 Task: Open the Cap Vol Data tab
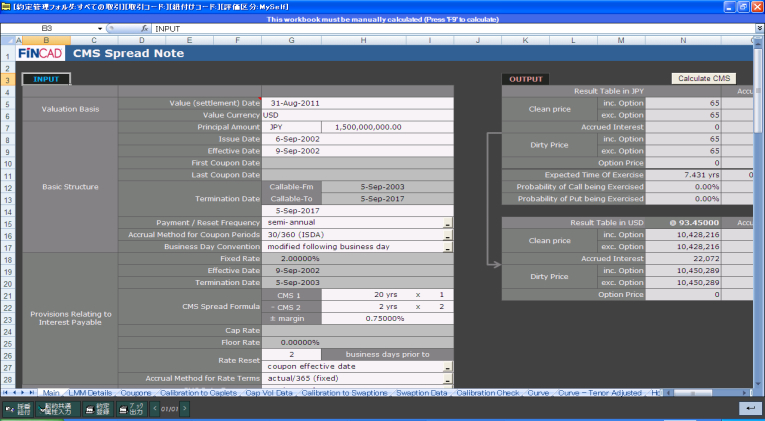click(269, 393)
